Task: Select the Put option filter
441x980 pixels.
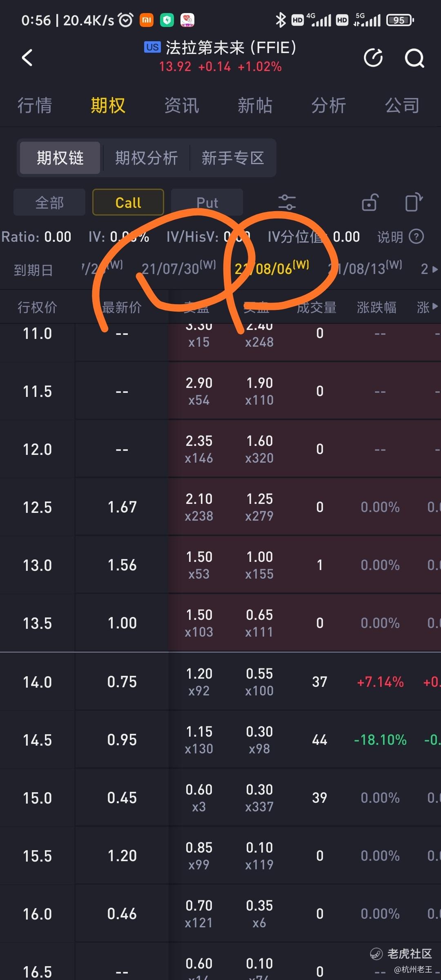Action: [x=207, y=202]
